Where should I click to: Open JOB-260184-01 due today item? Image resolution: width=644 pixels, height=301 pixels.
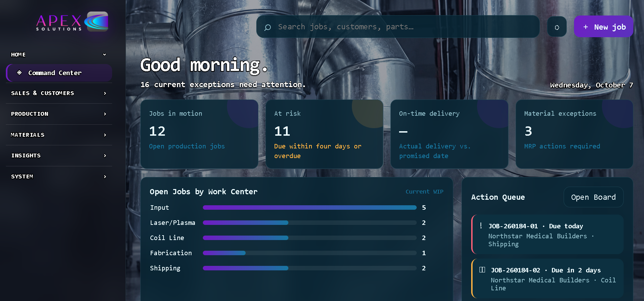coord(547,234)
